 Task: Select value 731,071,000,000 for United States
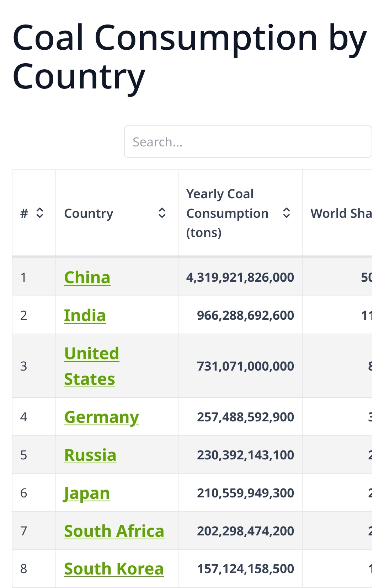[245, 366]
